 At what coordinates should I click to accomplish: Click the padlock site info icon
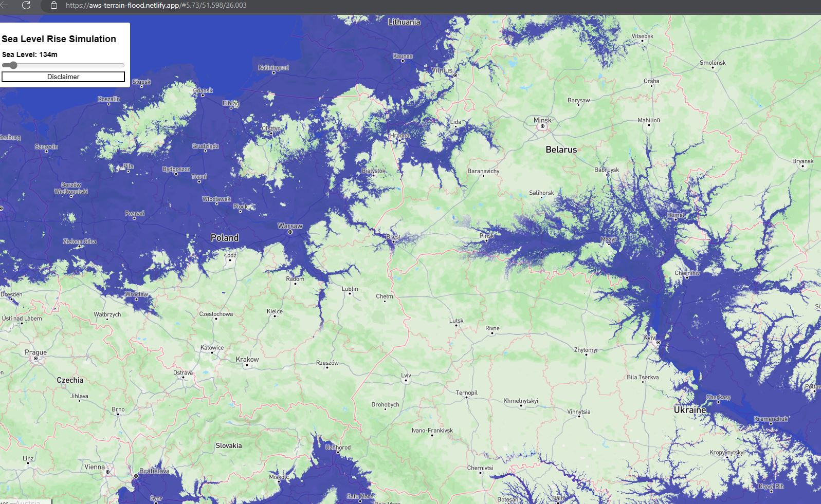tap(54, 5)
